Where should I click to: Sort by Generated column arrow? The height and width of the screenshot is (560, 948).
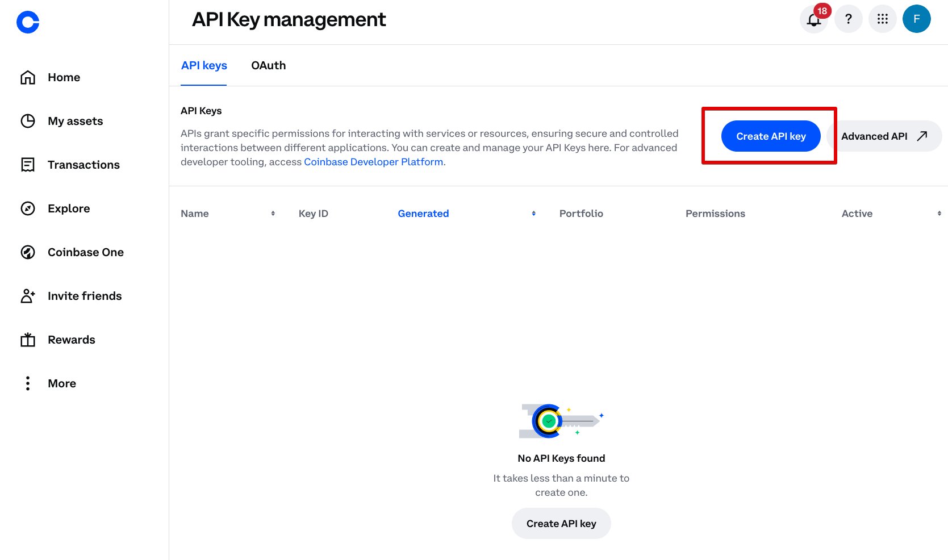pyautogui.click(x=534, y=214)
